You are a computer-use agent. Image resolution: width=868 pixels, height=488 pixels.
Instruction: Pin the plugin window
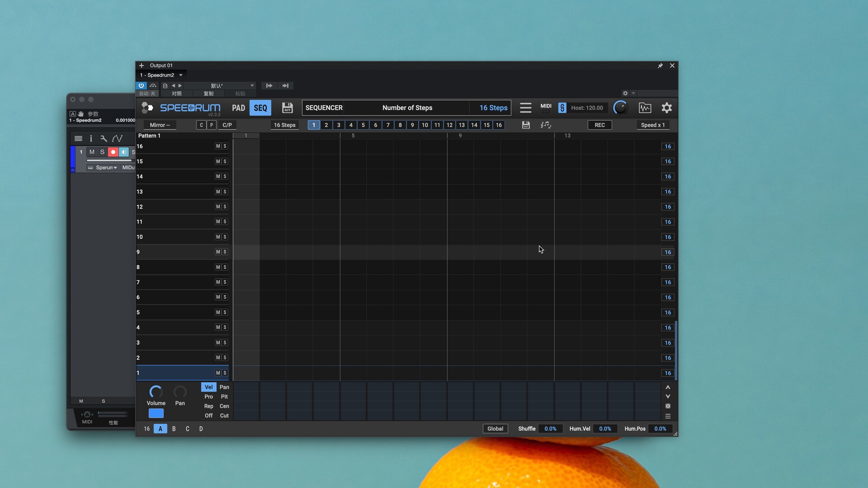(x=660, y=66)
